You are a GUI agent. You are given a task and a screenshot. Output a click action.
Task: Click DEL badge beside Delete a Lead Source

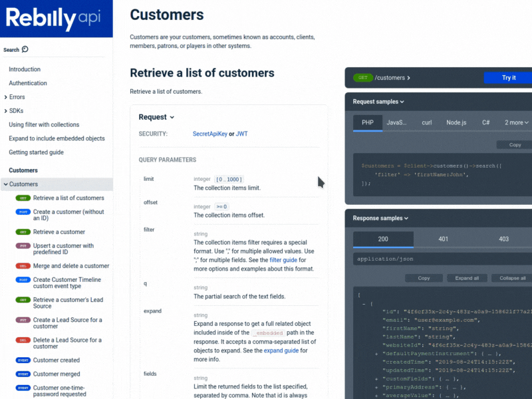[x=23, y=340]
